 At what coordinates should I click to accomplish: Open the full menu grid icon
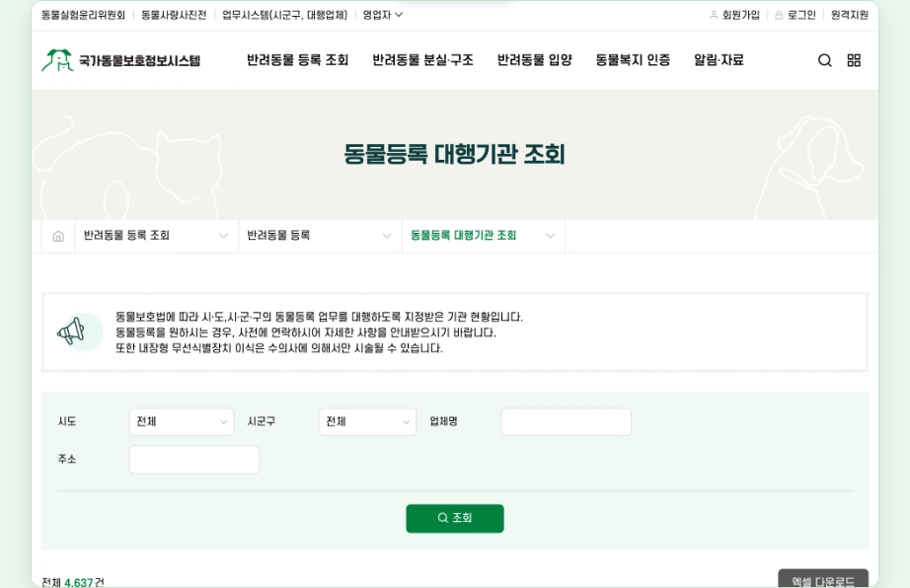point(854,60)
